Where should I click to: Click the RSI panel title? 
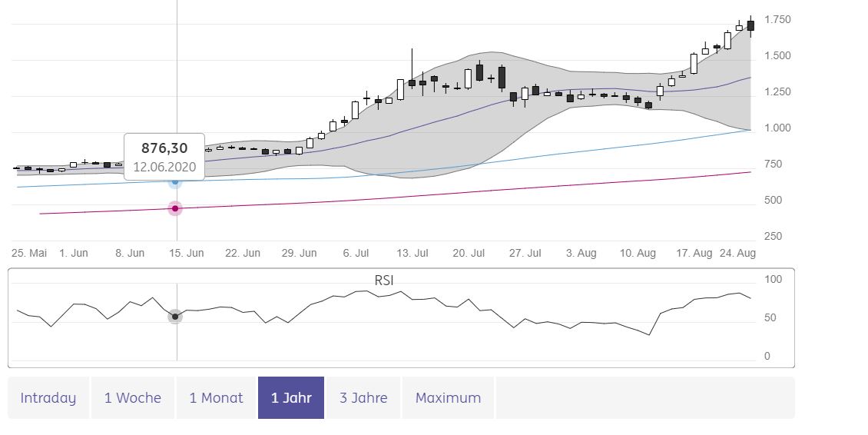click(x=384, y=281)
